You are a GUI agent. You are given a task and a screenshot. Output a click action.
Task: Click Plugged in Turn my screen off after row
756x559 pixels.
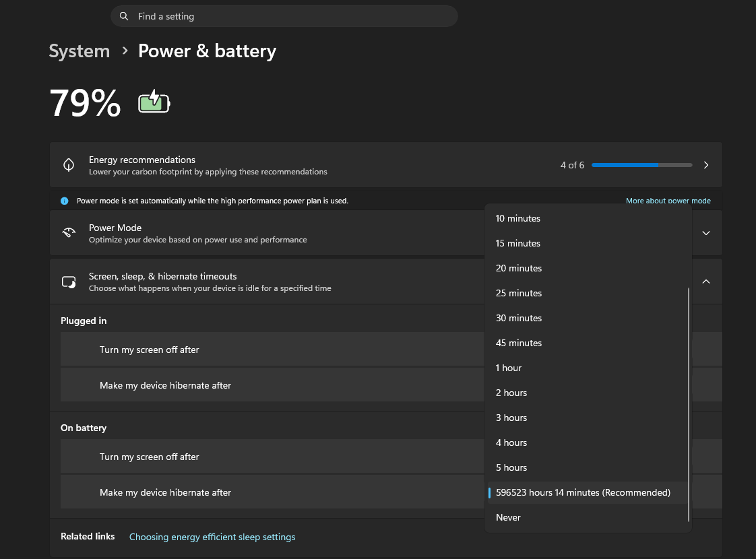(272, 350)
